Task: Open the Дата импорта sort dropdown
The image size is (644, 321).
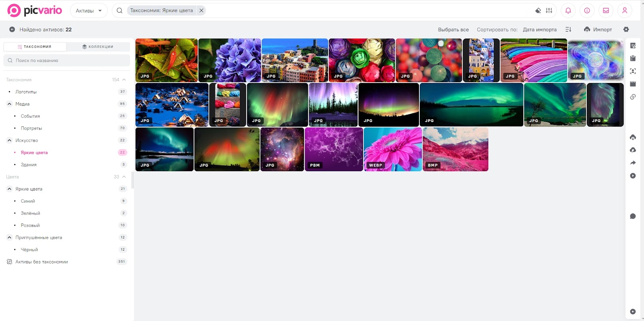Action: tap(540, 29)
